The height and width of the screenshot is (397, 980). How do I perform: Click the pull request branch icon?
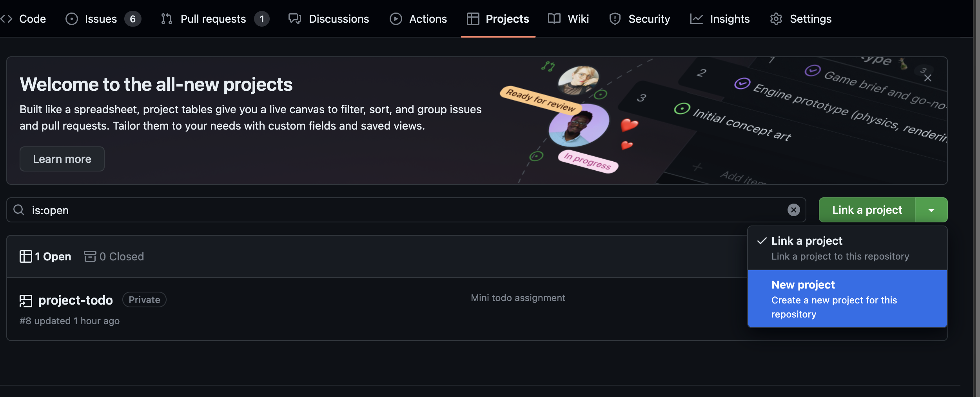(x=167, y=19)
